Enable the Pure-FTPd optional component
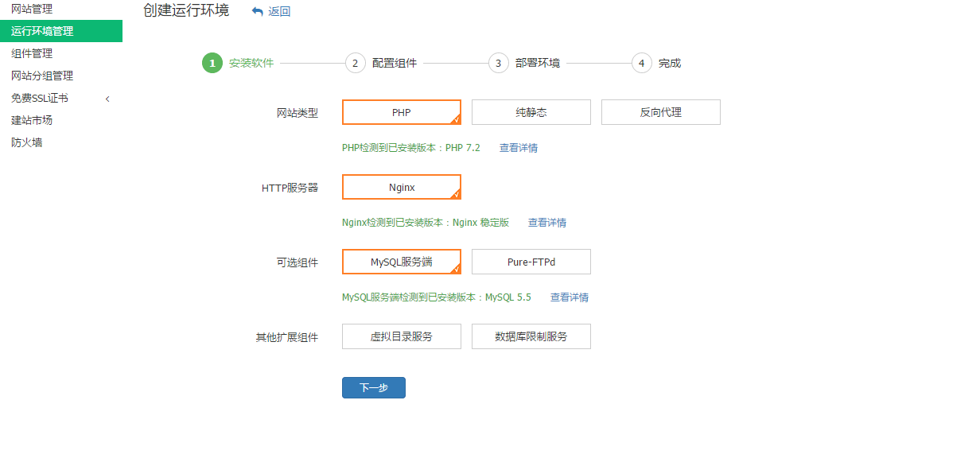Screen dimensions: 980x474 pyautogui.click(x=531, y=262)
